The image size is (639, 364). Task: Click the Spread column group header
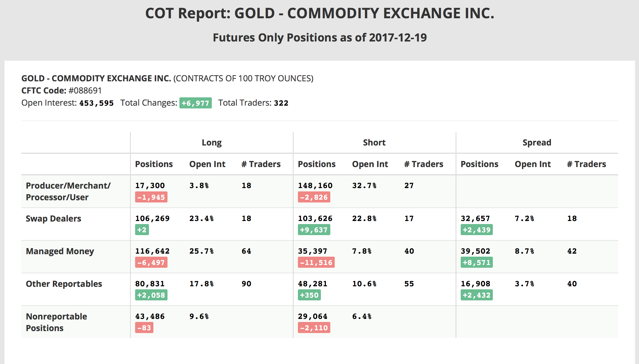click(537, 143)
